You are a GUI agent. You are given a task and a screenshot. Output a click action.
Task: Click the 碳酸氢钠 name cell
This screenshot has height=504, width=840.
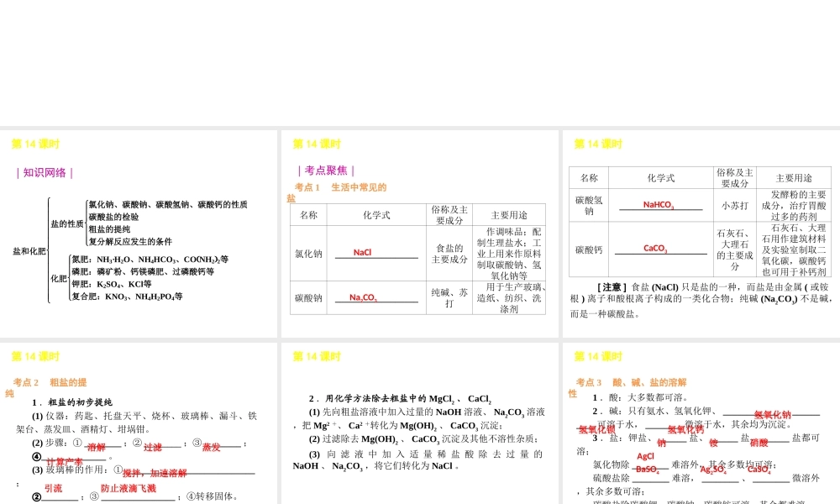tap(589, 205)
